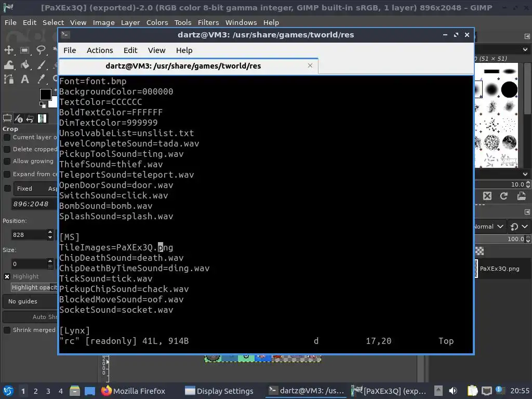This screenshot has height=399, width=532.
Task: Open terminal Help menu
Action: click(184, 50)
